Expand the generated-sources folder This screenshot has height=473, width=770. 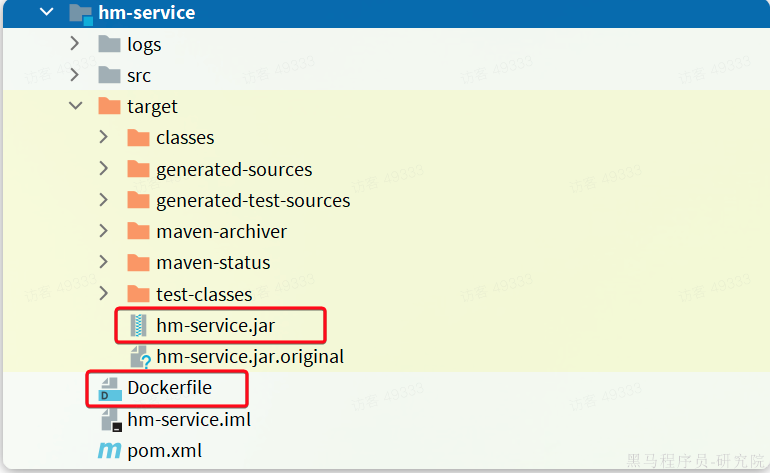103,168
